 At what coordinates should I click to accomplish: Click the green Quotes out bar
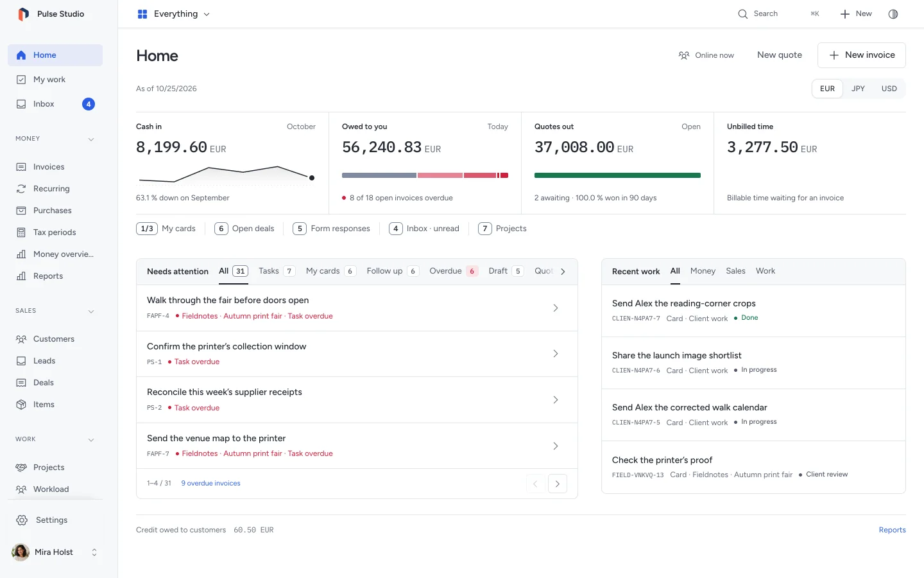(617, 175)
